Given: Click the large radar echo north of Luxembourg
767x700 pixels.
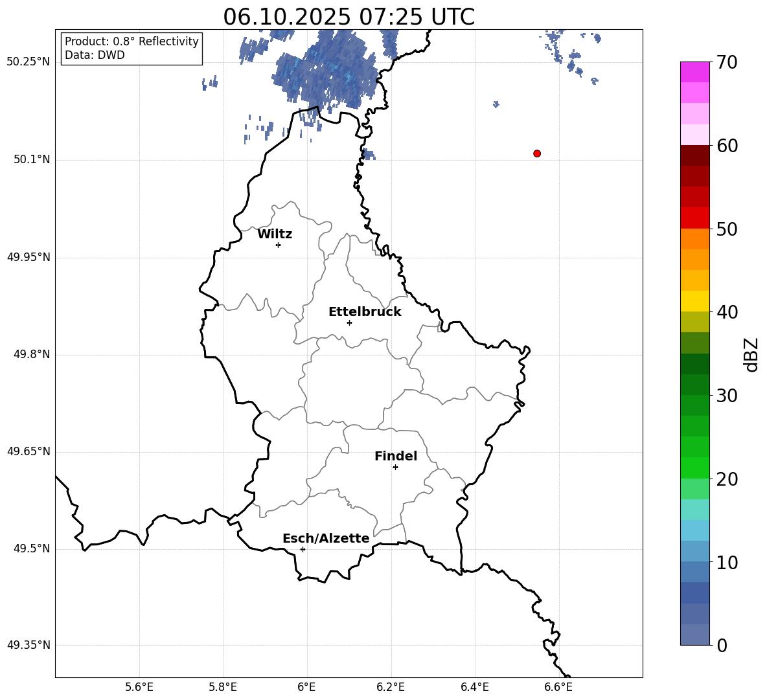Looking at the screenshot, I should pos(325,71).
